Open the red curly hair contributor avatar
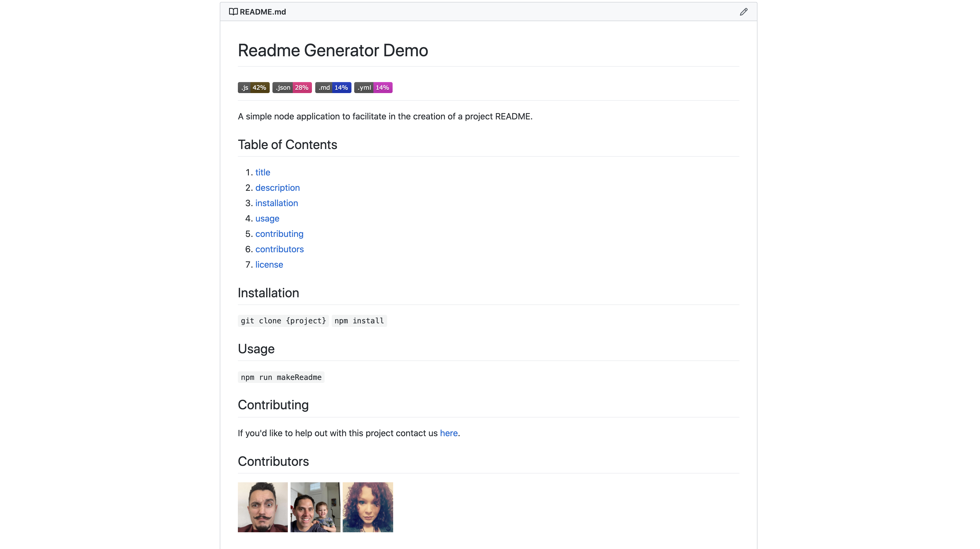 point(368,507)
